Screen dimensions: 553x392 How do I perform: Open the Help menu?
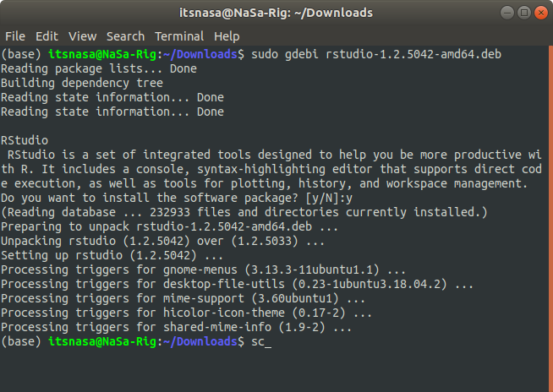(x=227, y=36)
